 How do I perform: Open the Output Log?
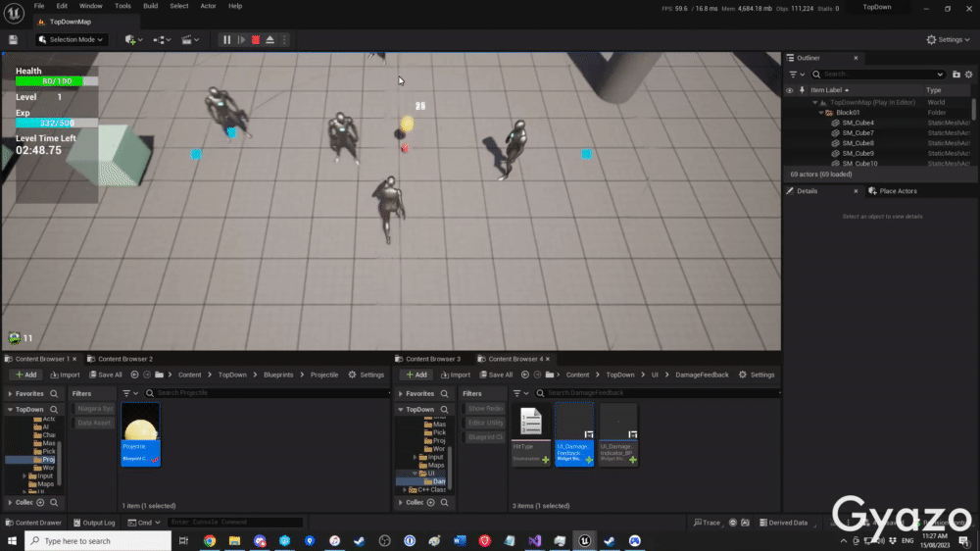tap(98, 523)
